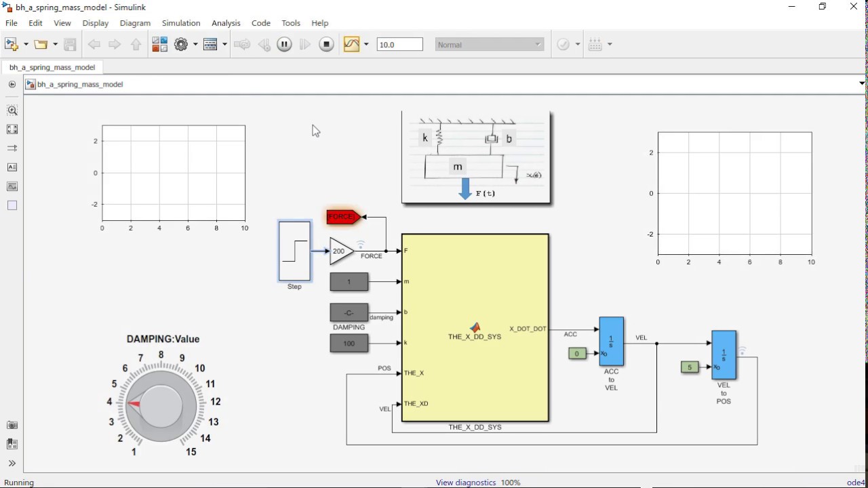Viewport: 868px width, 488px height.
Task: Expand the gear settings dropdown arrow
Action: 195,45
